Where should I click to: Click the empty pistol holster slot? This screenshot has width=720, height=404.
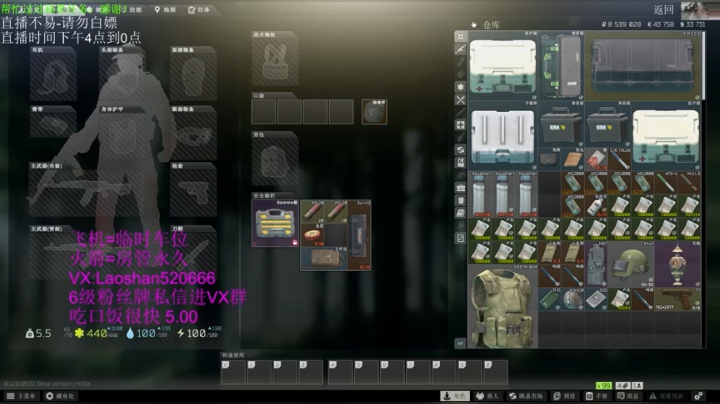(x=193, y=192)
